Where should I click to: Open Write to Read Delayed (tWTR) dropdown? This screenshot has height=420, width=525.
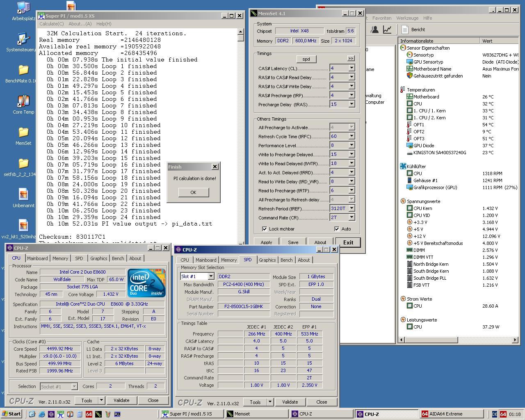(x=352, y=163)
